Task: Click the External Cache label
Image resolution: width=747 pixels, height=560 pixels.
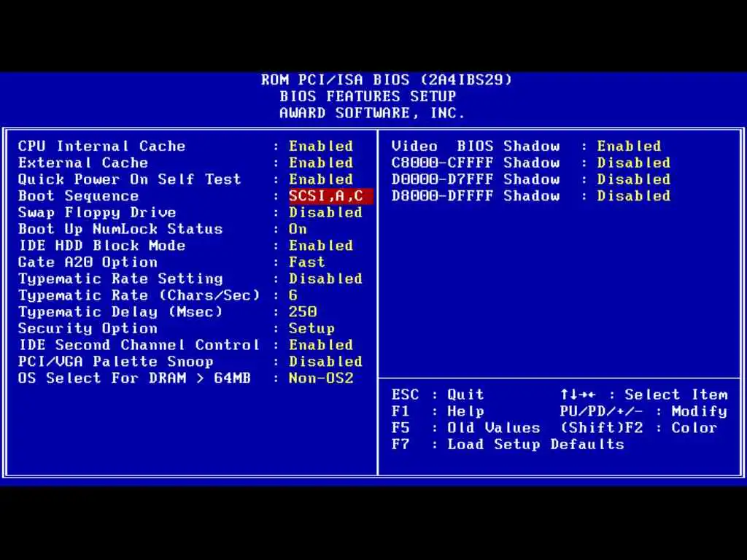Action: (83, 163)
